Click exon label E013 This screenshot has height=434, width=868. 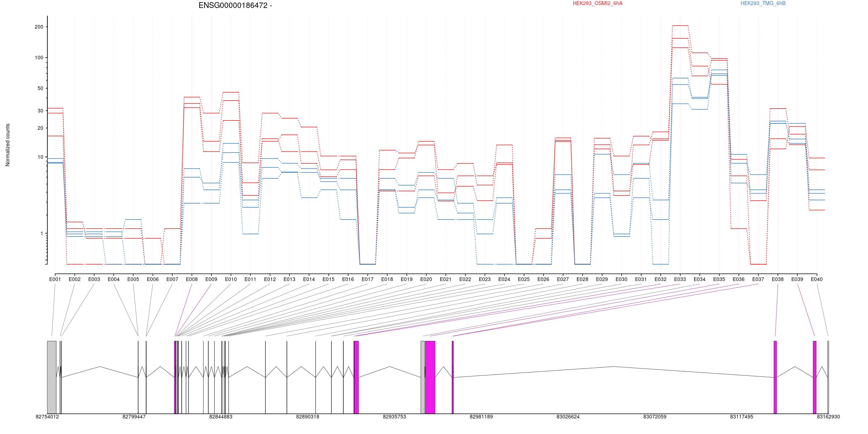[289, 279]
